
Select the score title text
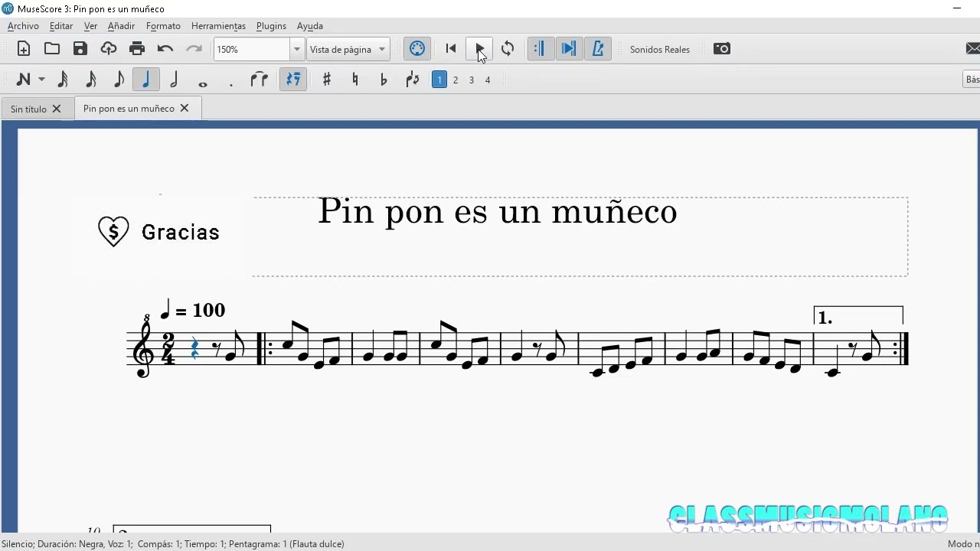[x=498, y=211]
